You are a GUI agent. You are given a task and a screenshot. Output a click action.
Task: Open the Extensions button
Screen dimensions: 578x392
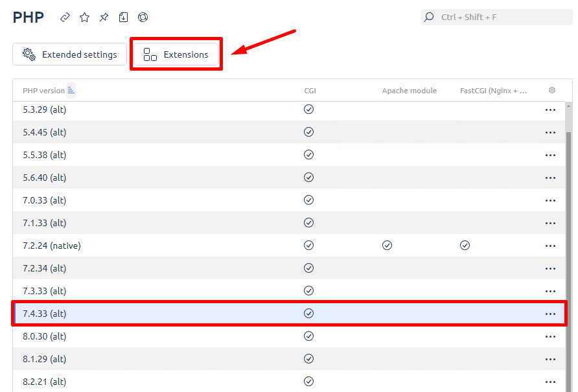pyautogui.click(x=176, y=54)
